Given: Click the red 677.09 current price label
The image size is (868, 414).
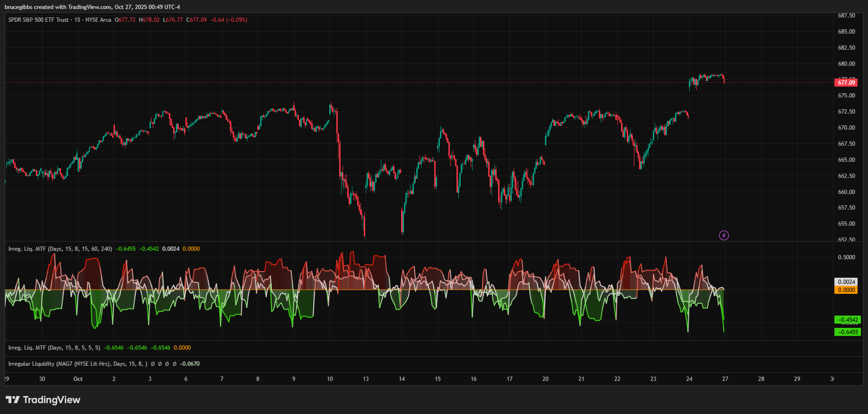Looking at the screenshot, I should 846,83.
